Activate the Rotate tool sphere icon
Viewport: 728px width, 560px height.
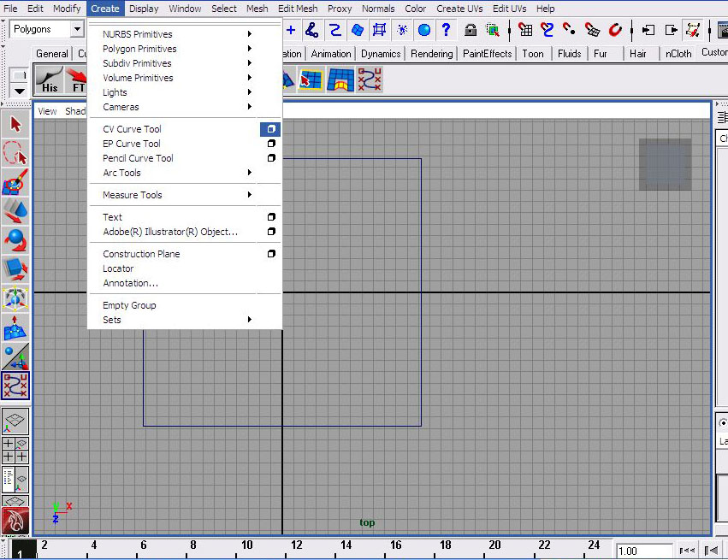coord(15,240)
